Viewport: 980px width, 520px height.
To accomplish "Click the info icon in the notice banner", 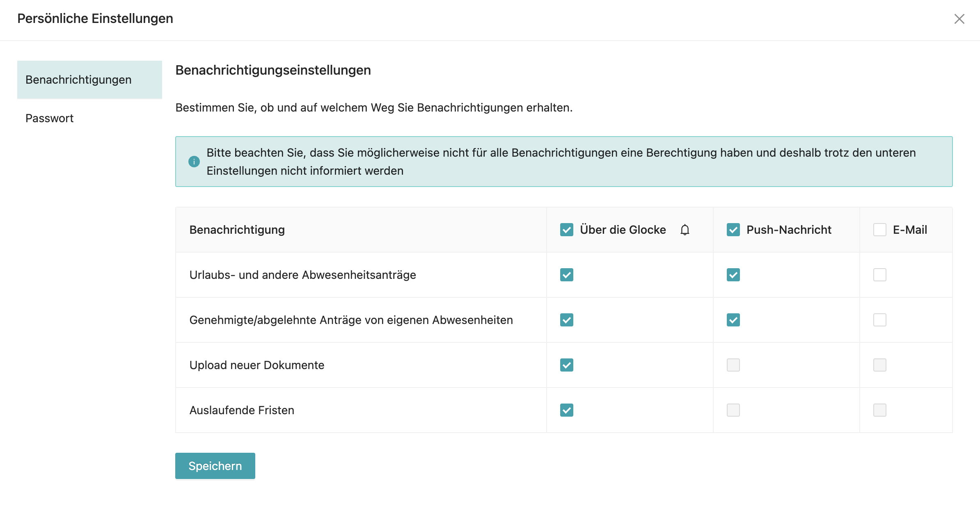I will (193, 162).
